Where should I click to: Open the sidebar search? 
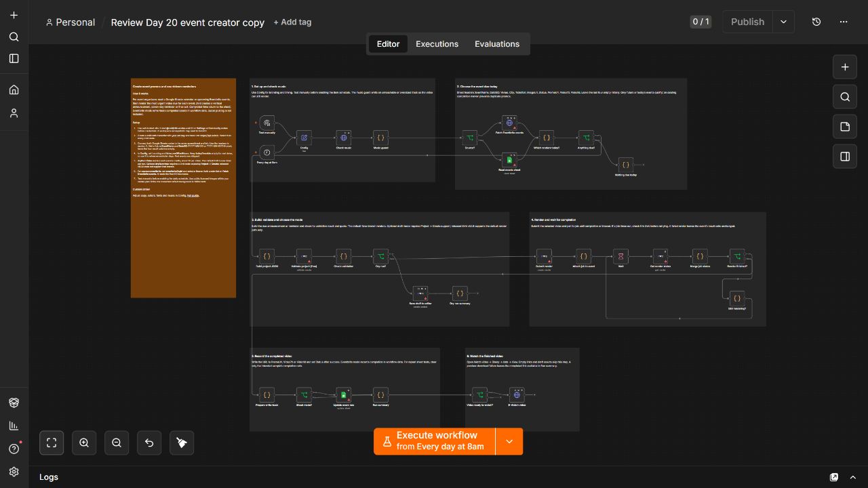pos(14,37)
